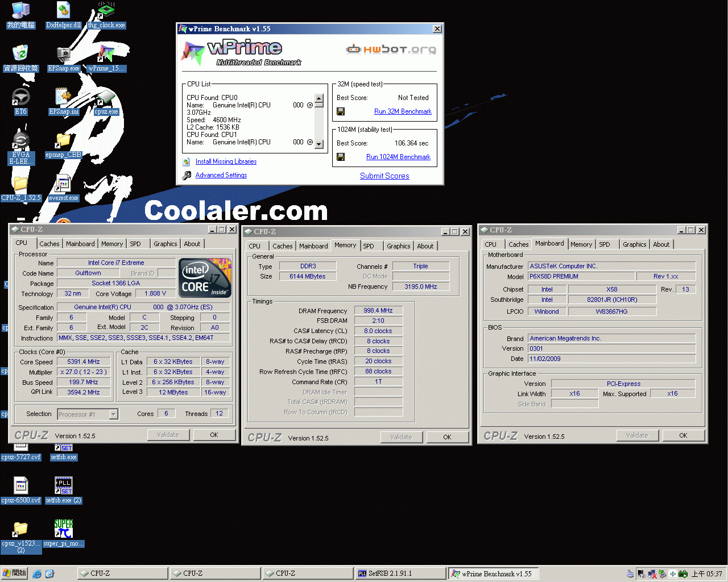This screenshot has height=582, width=728.
Task: Click the BIOS version 0301 field
Action: click(x=612, y=348)
